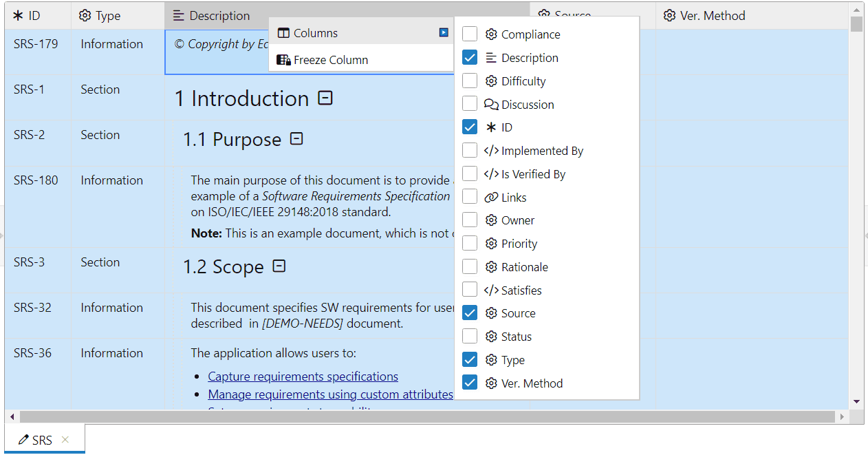The width and height of the screenshot is (868, 455).
Task: Click the Type column header
Action: (118, 15)
